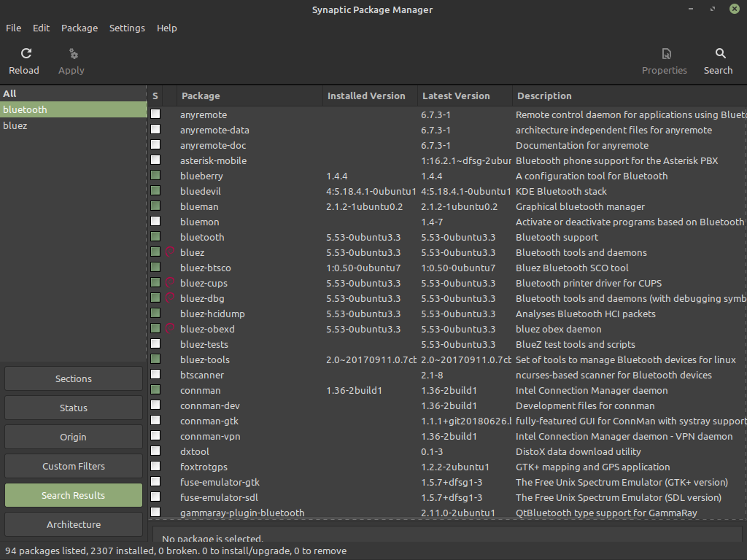This screenshot has height=560, width=747.
Task: Toggle the blueman installed status checkbox
Action: click(x=155, y=206)
